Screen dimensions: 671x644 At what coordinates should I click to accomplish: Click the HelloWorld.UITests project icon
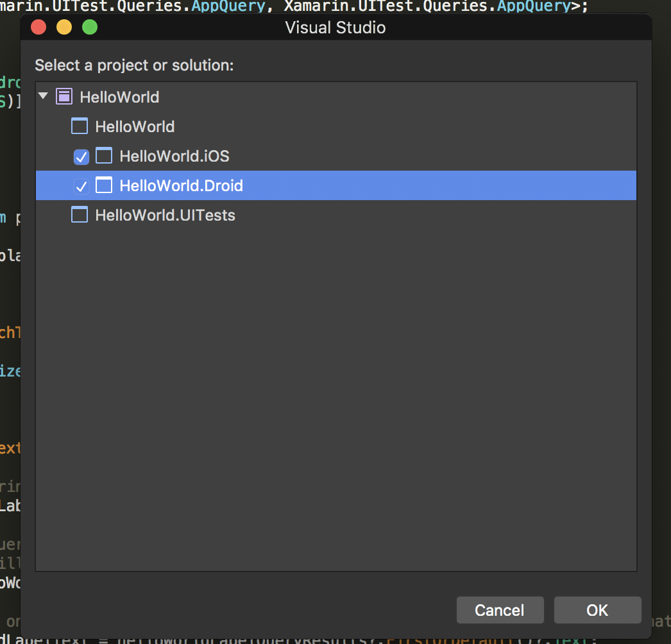click(x=79, y=215)
